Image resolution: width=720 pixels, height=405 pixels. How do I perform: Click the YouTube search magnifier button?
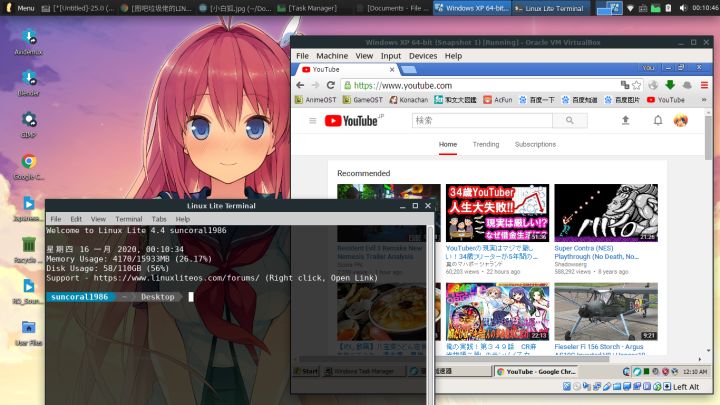(x=569, y=120)
